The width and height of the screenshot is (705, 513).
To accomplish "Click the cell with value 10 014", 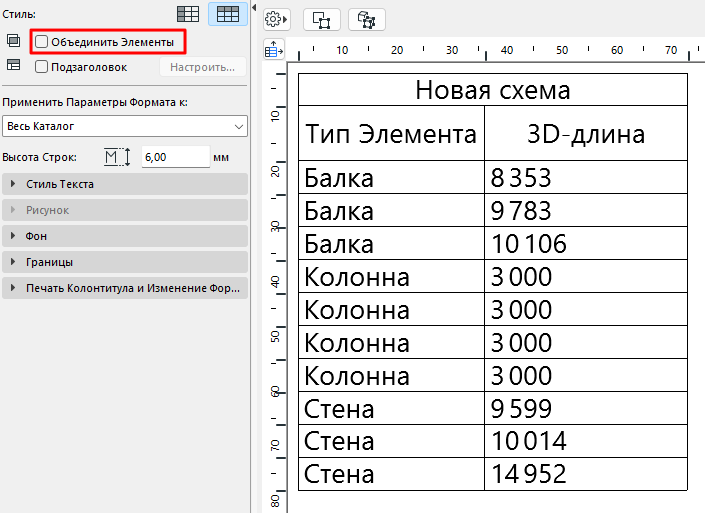I will [x=586, y=441].
